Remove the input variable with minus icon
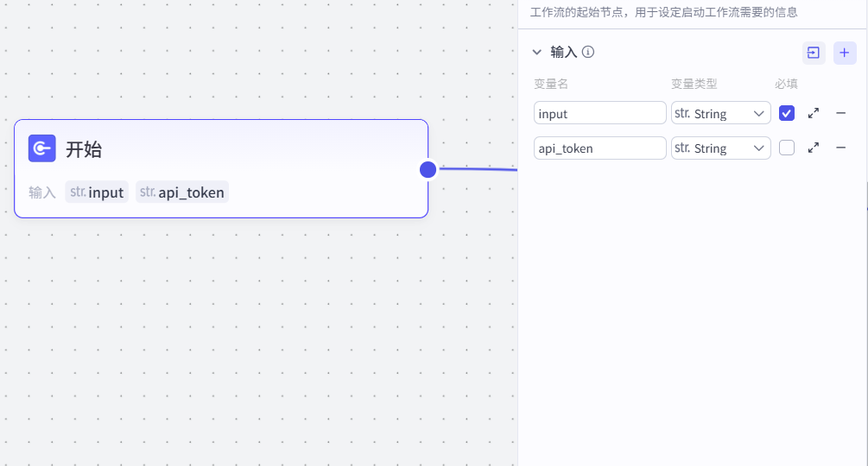This screenshot has width=868, height=466. 840,113
